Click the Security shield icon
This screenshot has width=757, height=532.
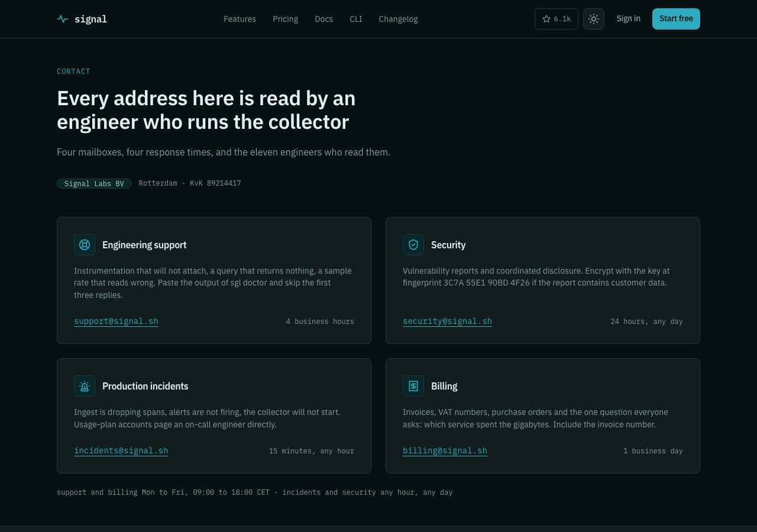pos(413,245)
